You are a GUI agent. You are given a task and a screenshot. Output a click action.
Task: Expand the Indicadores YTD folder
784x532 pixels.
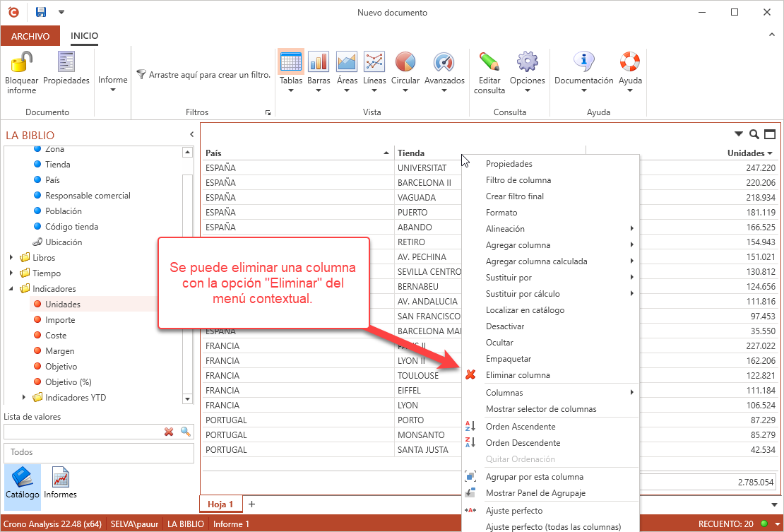pos(24,398)
